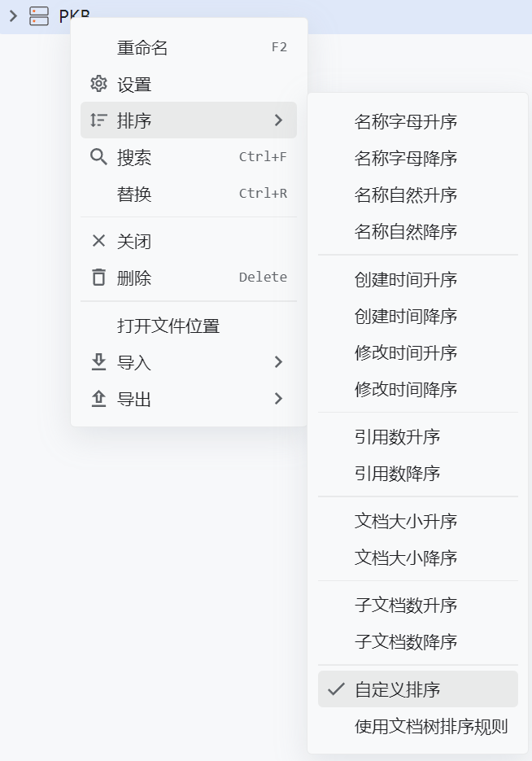
Task: Select 名称字母升序 sort order
Action: (x=406, y=122)
